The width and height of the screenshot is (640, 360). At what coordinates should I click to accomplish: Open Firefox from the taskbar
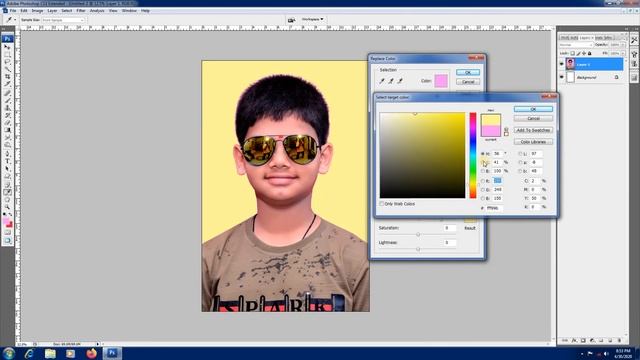(x=91, y=353)
